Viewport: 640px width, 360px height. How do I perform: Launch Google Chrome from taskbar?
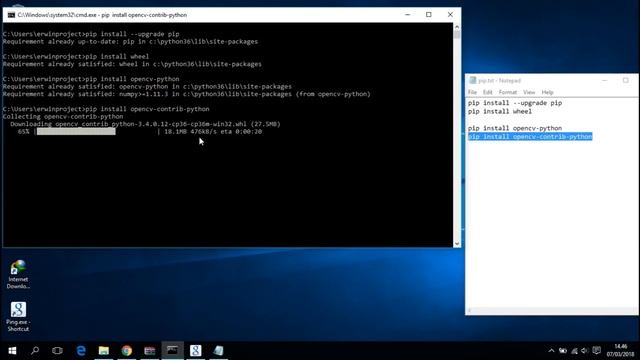127,351
